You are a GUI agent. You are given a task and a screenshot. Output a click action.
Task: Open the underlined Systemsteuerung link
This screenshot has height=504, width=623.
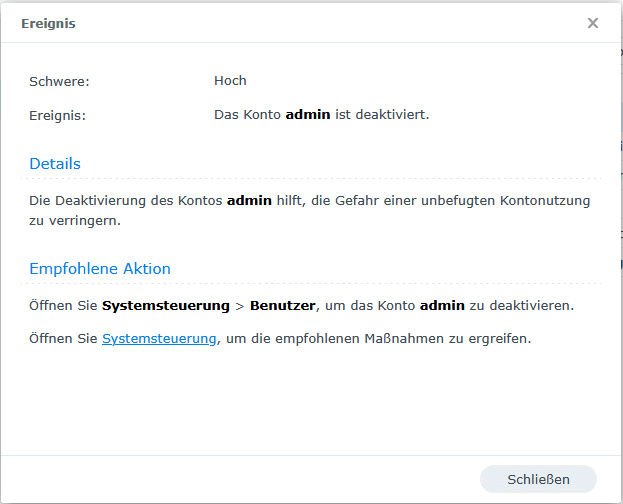click(159, 339)
